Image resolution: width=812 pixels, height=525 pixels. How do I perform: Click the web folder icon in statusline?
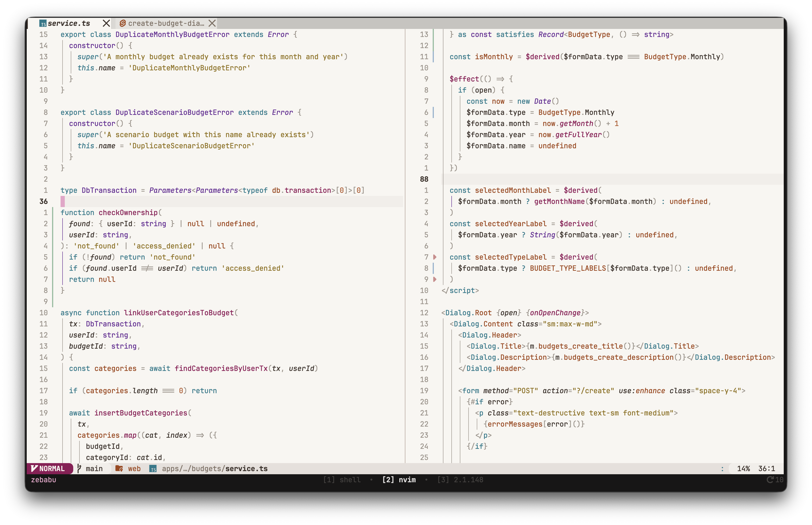[x=119, y=468]
